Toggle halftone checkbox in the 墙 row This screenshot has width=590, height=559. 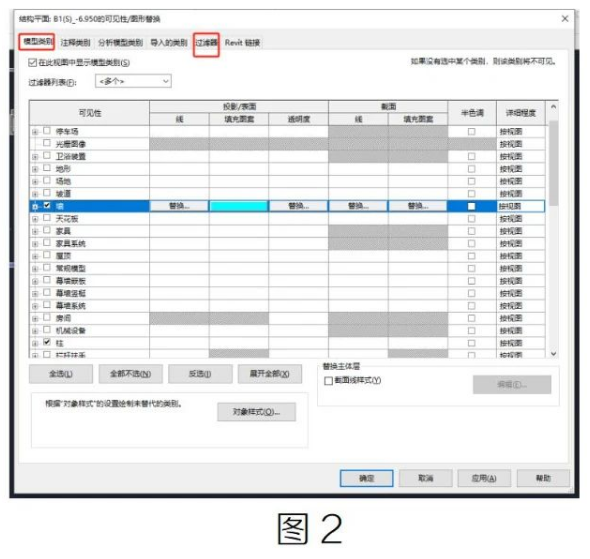(x=471, y=206)
